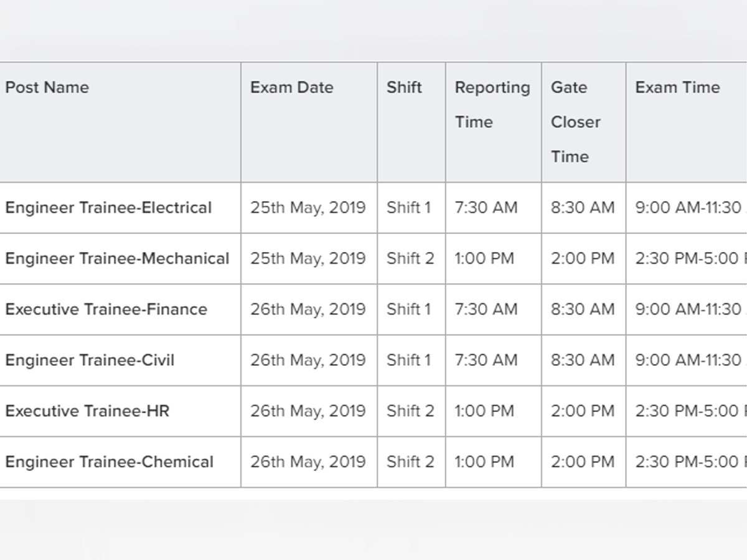Click the Exam Date column header
Screen dimensions: 747x560
coord(292,87)
